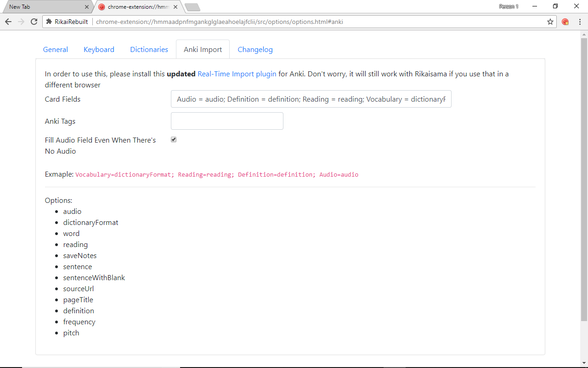Restore down the Chrome window

point(555,6)
